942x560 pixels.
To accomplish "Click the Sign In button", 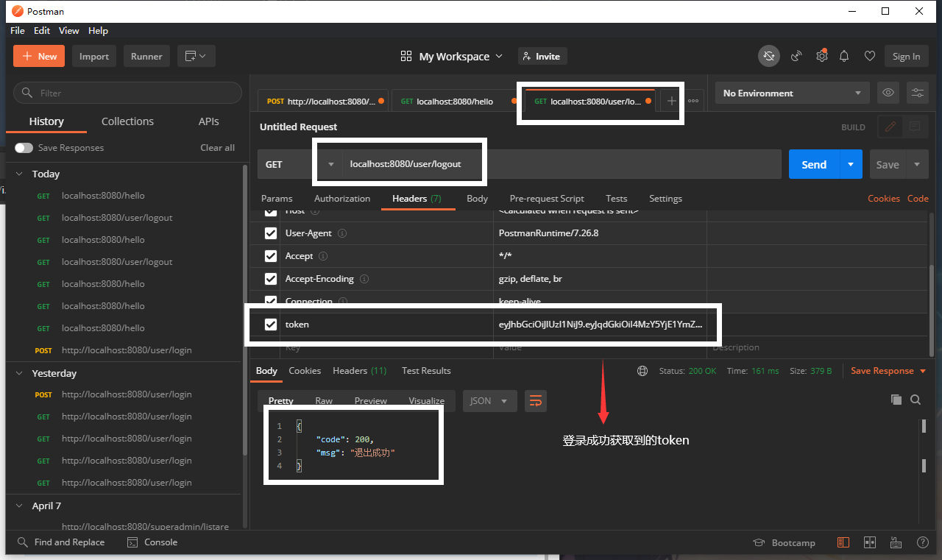I will 906,56.
